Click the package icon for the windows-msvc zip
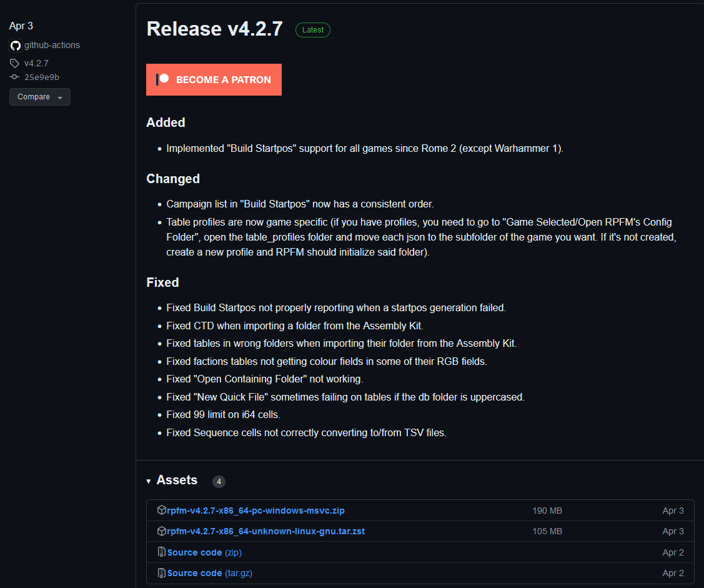Image resolution: width=704 pixels, height=588 pixels. click(x=162, y=510)
